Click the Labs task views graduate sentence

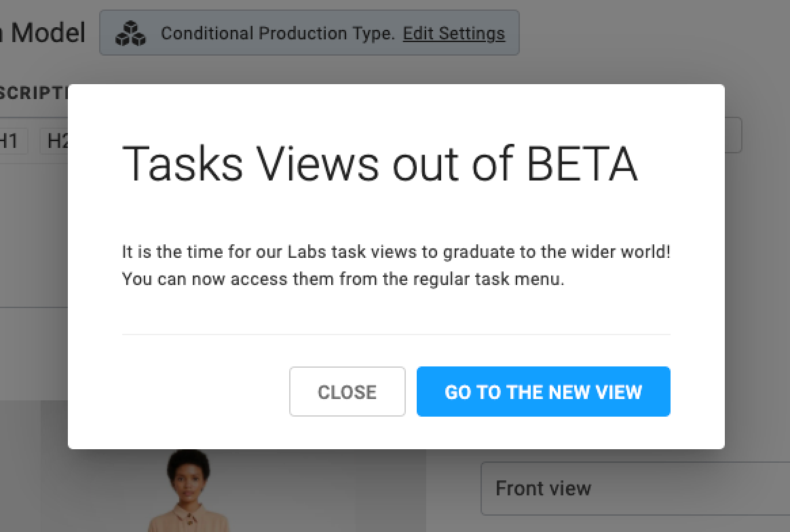click(396, 251)
